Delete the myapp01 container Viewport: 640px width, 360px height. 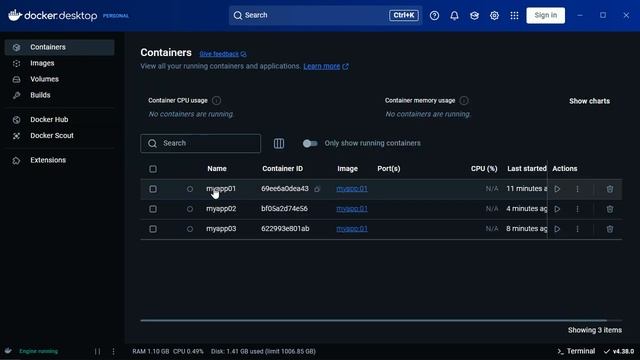610,189
